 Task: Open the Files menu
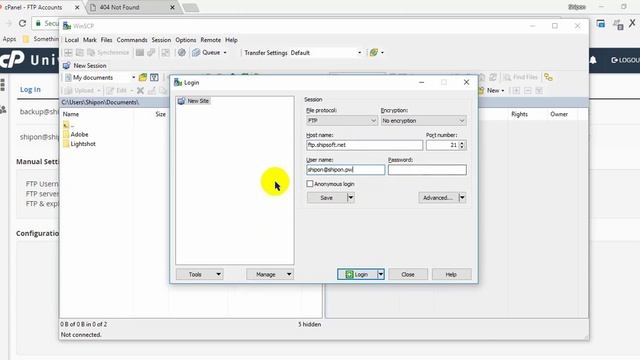107,40
